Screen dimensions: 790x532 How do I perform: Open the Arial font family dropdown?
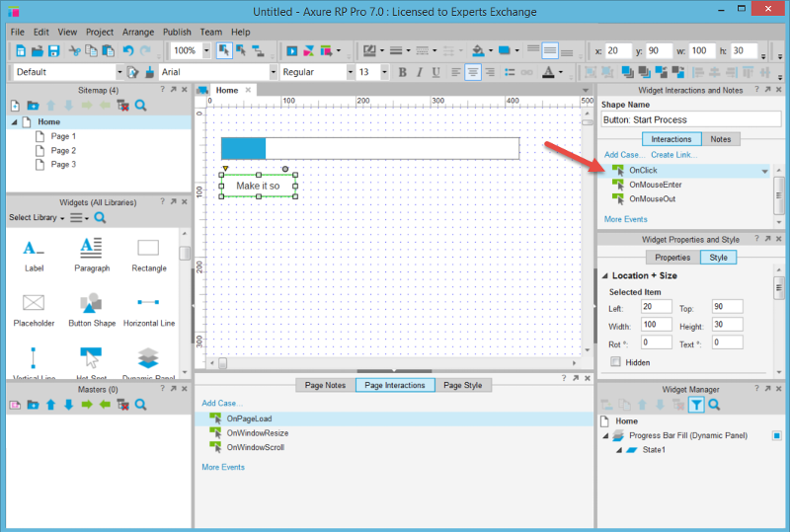(217, 72)
